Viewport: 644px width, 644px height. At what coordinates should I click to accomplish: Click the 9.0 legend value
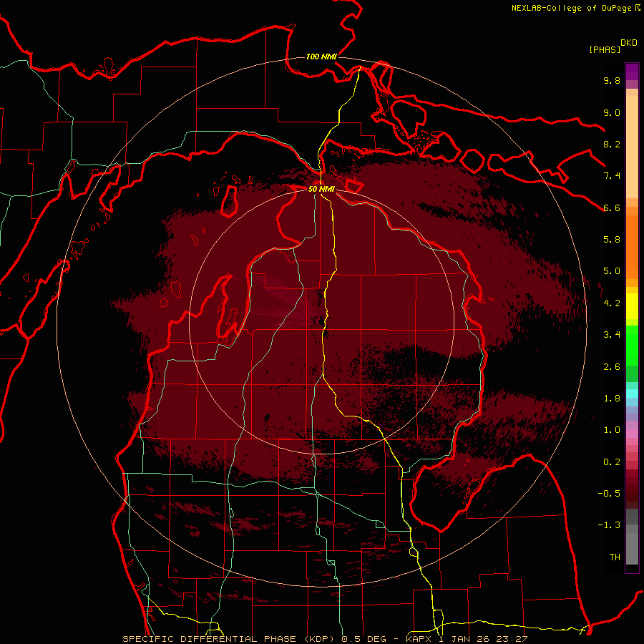tap(612, 112)
